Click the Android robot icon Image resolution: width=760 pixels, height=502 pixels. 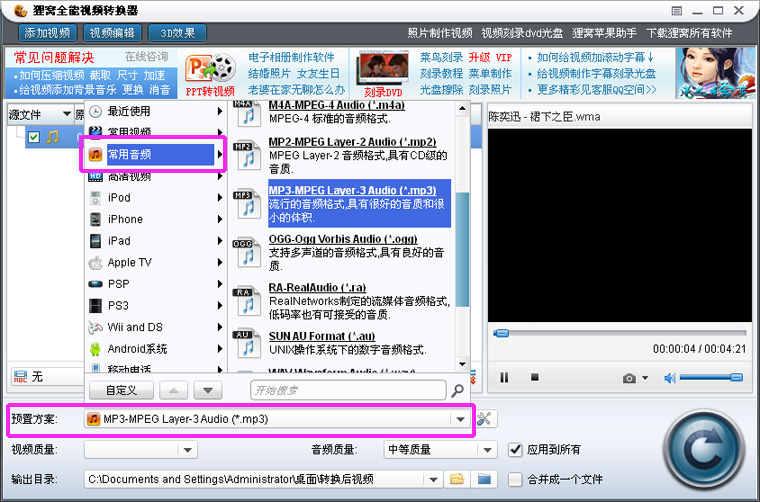(95, 349)
